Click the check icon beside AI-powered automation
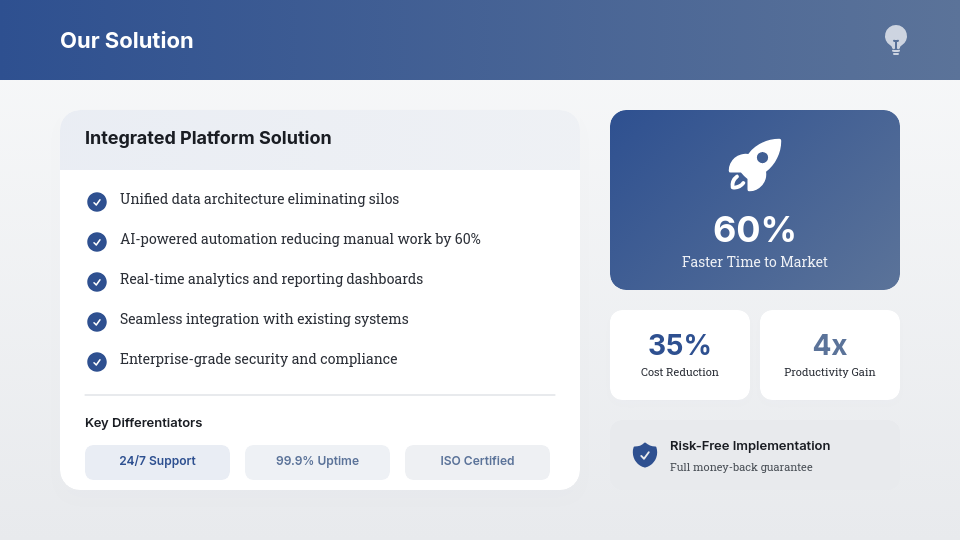Image resolution: width=960 pixels, height=540 pixels. 97,242
